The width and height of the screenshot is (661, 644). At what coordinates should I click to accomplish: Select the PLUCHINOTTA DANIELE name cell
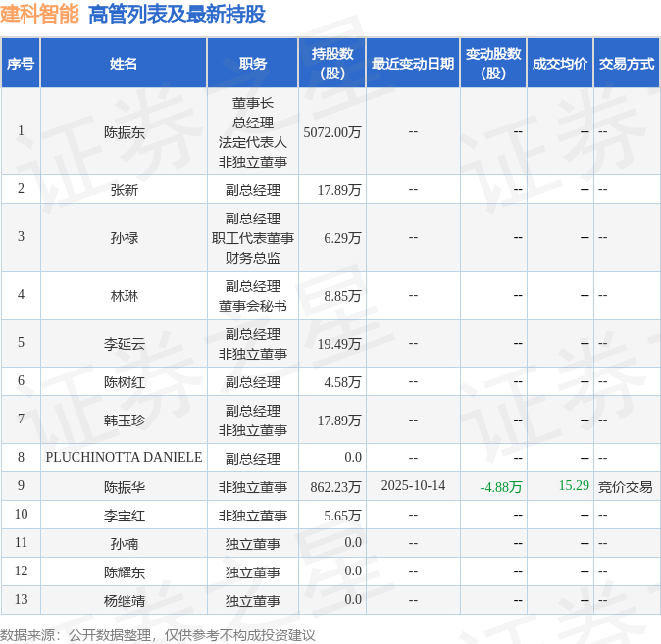[x=124, y=457]
